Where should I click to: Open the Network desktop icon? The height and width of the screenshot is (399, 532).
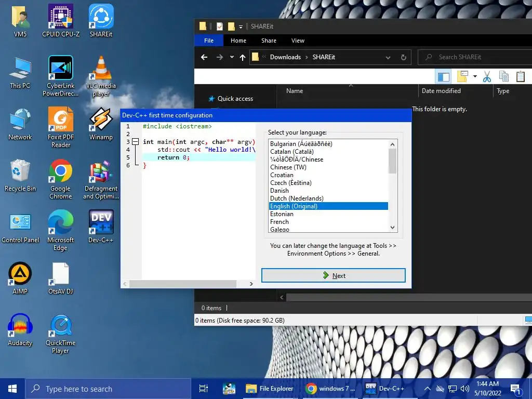click(20, 124)
